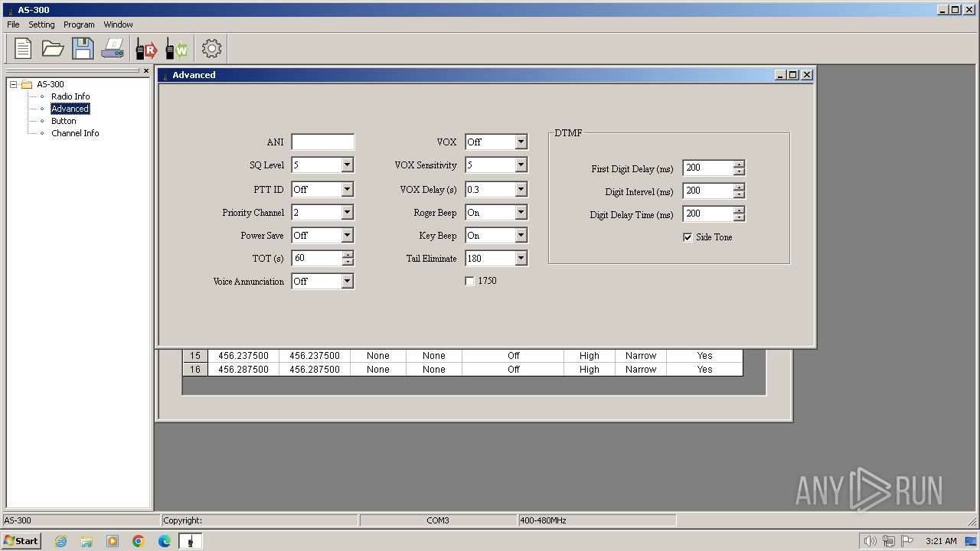980x551 pixels.
Task: Select Radio Info in the tree
Action: pyautogui.click(x=70, y=96)
